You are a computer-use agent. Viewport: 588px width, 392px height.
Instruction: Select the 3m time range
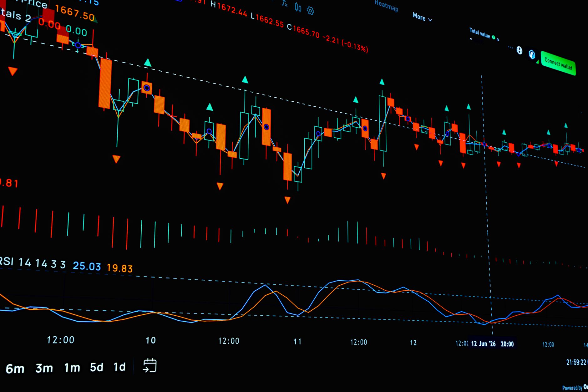pos(44,368)
